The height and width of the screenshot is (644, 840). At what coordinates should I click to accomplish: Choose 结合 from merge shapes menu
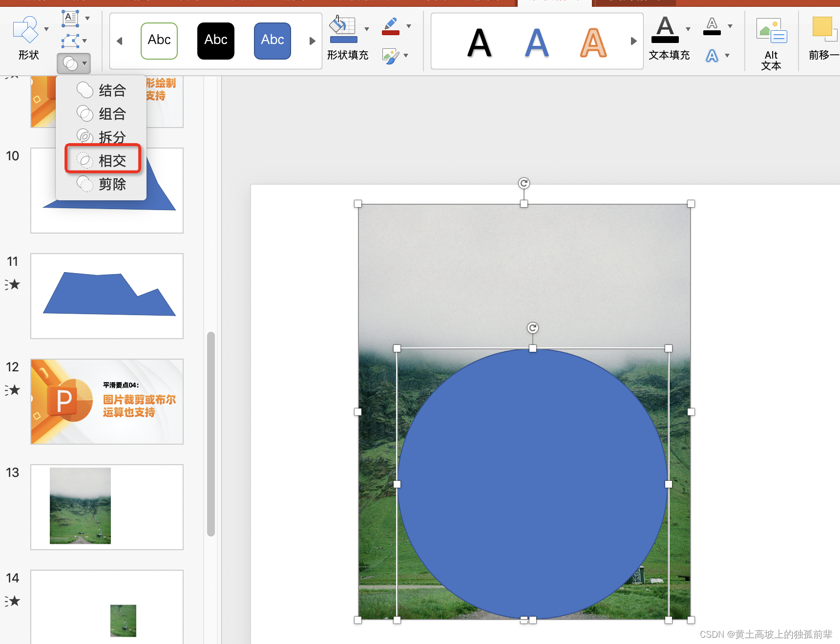pyautogui.click(x=101, y=90)
